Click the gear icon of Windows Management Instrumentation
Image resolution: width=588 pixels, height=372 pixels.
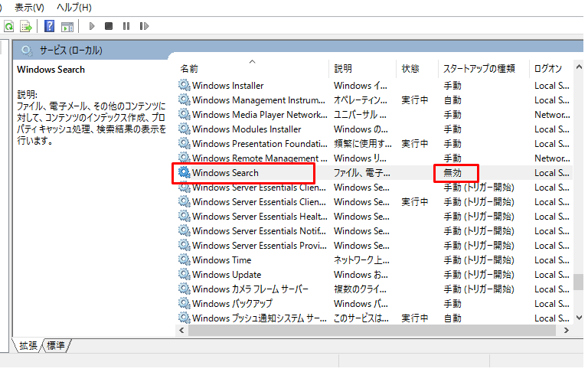(184, 100)
